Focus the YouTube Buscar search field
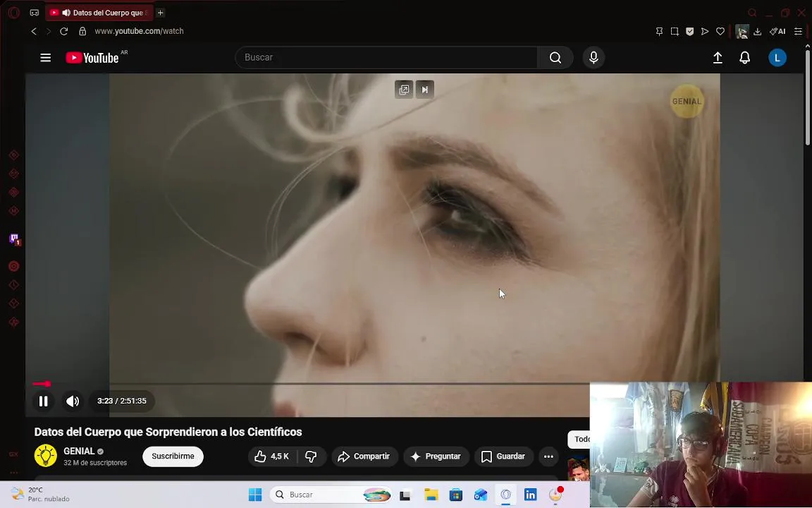This screenshot has width=812, height=508. pos(386,58)
